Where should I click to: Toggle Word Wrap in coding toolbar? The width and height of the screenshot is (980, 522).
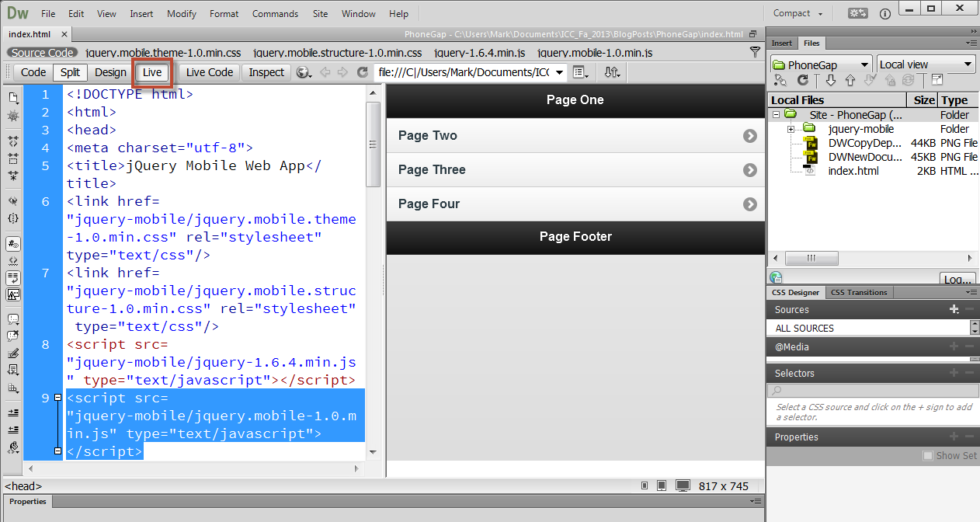[x=13, y=277]
